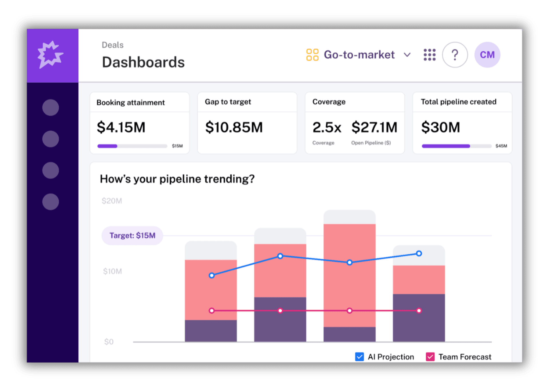This screenshot has width=549, height=392.
Task: Click the question mark help icon
Action: point(455,55)
